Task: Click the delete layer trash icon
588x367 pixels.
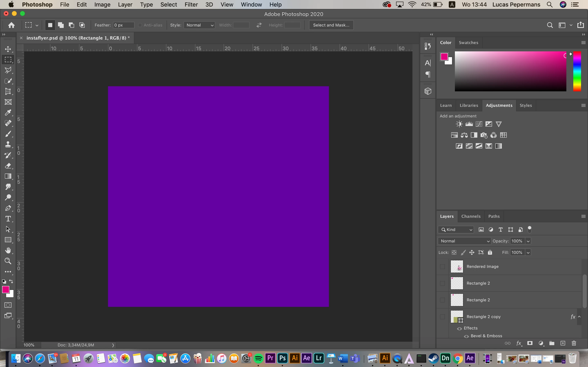Action: [x=574, y=343]
